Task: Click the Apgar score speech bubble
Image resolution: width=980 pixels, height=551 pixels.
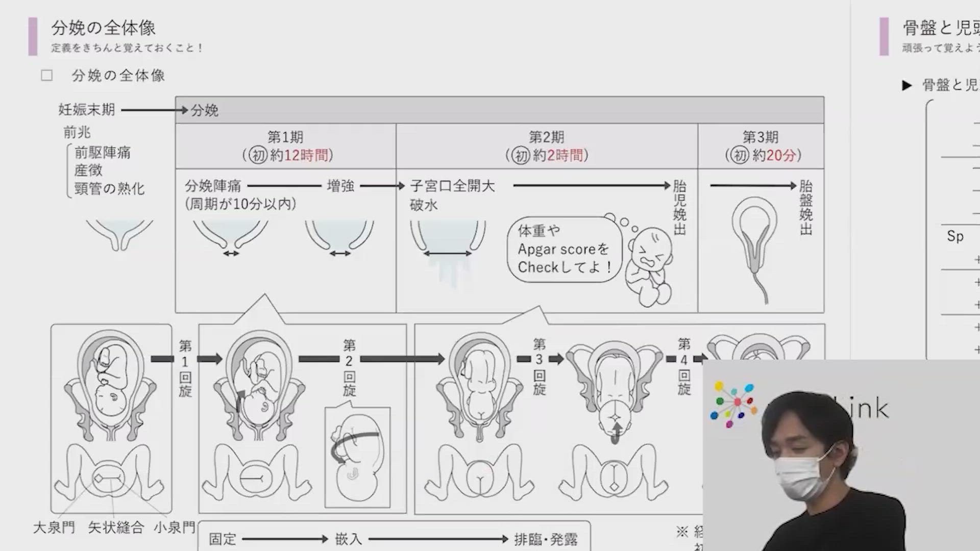Action: pos(565,249)
